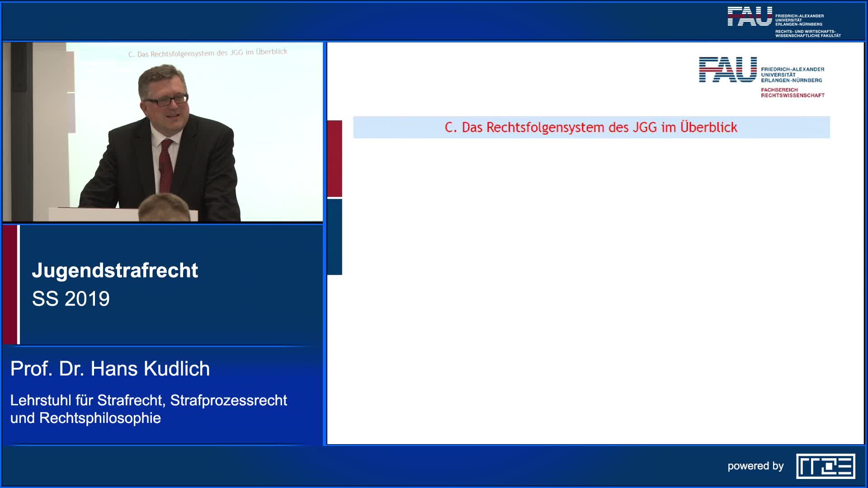Click 'Fachbereich Rechtswissenschaft' text on the slide
This screenshot has width=868, height=488.
(793, 93)
